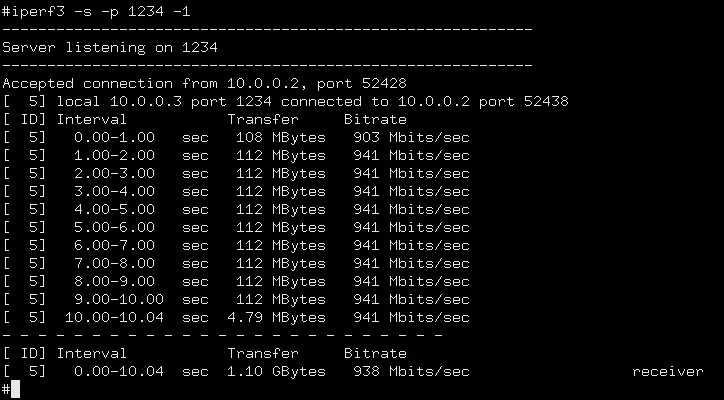Click the first Interval column header
The image size is (724, 400).
pyautogui.click(x=91, y=119)
